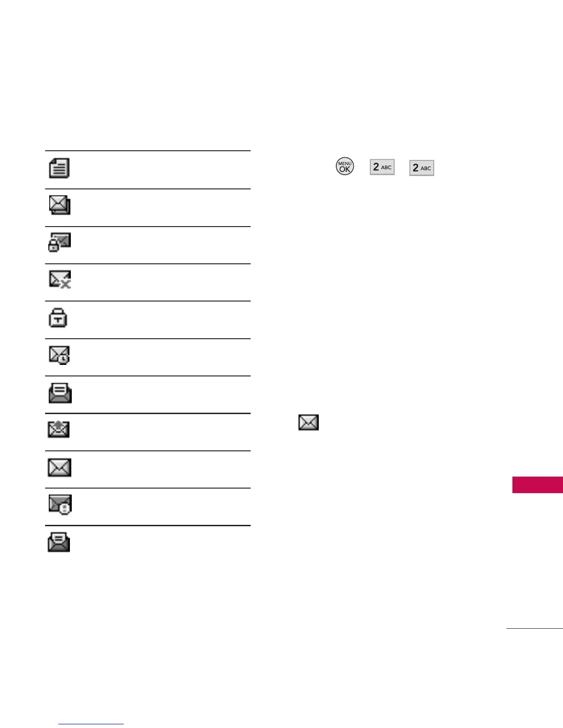This screenshot has width=563, height=728.
Task: Click the gray rule near bottom right
Action: pos(534,628)
